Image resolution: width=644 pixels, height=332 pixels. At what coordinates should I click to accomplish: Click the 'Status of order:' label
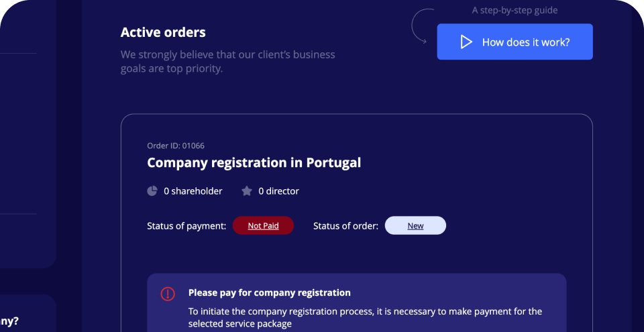[x=345, y=226]
